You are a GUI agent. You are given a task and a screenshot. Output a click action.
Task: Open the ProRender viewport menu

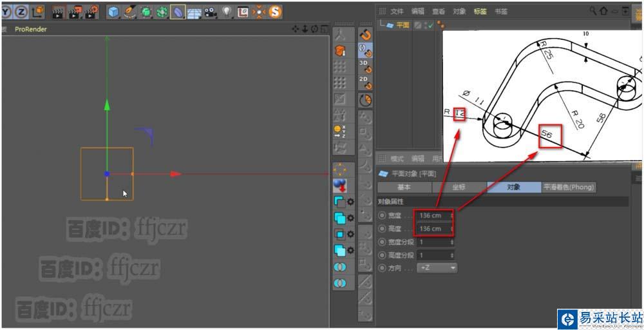click(x=31, y=29)
